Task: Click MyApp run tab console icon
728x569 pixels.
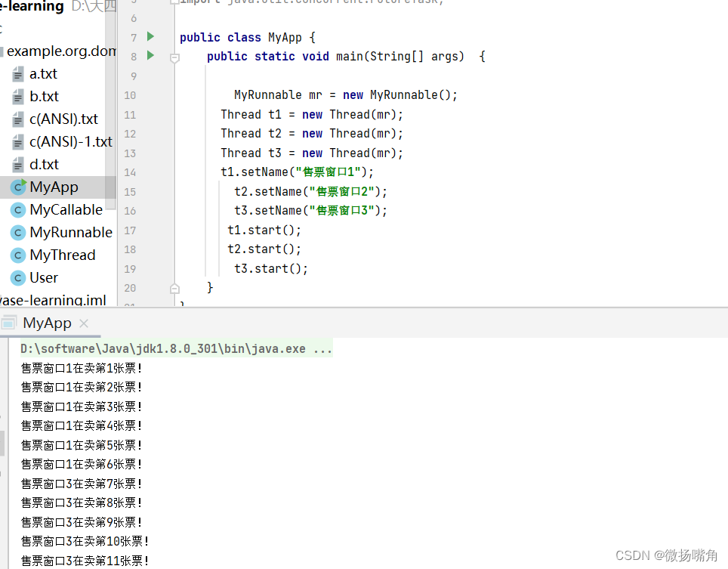Action: pos(9,323)
